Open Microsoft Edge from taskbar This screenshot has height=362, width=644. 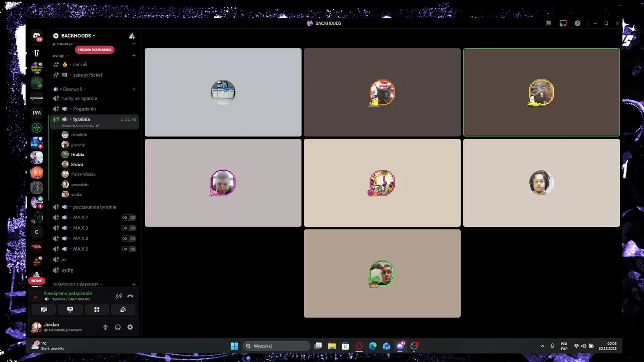coord(373,346)
